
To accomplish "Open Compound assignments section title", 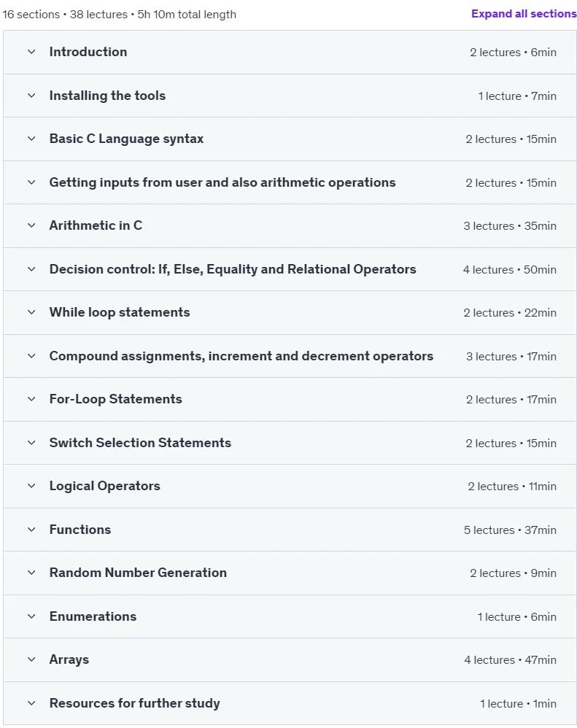I will [241, 356].
